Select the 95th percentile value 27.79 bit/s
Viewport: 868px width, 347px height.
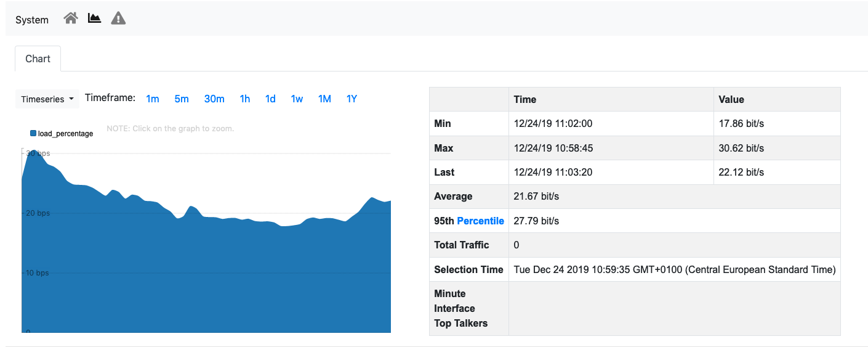pos(536,221)
